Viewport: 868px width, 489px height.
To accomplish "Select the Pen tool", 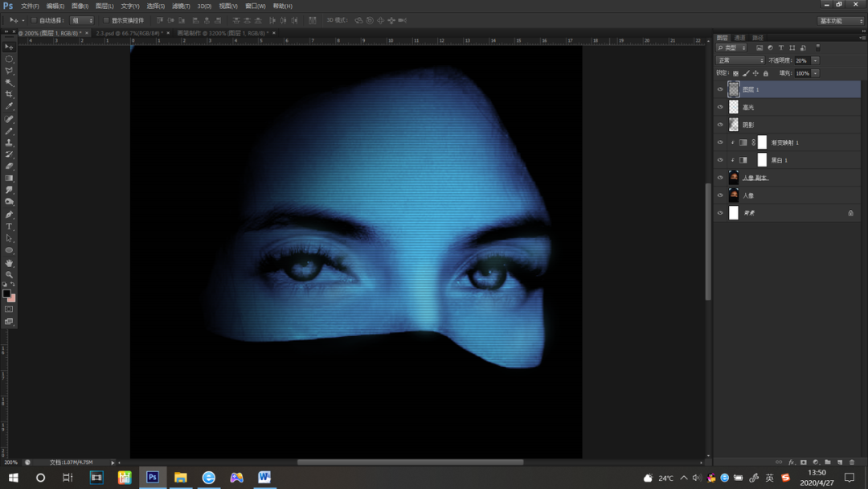I will click(x=9, y=214).
